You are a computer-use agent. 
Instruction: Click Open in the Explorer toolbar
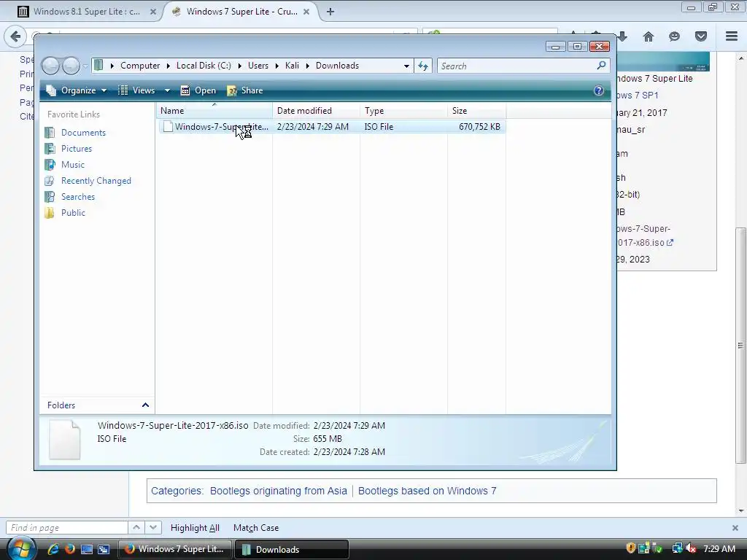[x=198, y=90]
